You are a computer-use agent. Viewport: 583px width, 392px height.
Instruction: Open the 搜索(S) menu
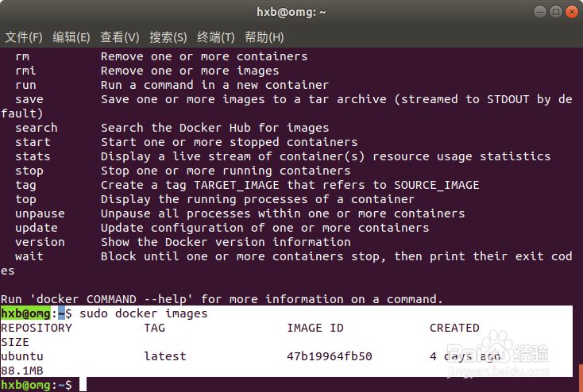tap(168, 37)
